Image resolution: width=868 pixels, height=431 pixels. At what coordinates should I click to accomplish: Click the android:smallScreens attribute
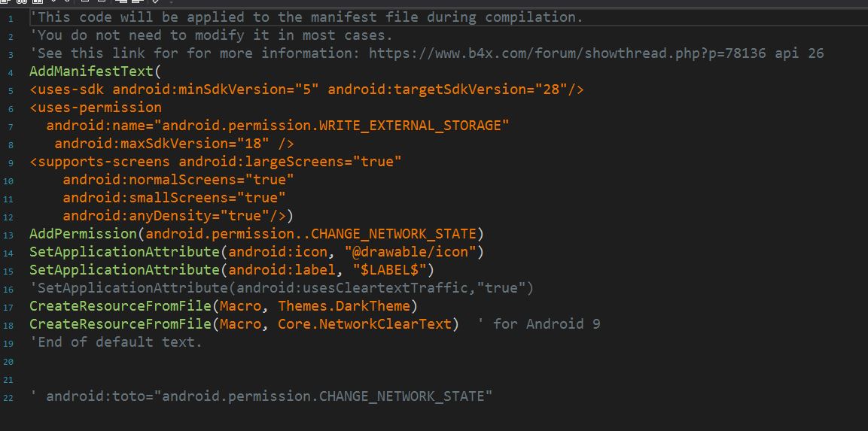pos(174,198)
